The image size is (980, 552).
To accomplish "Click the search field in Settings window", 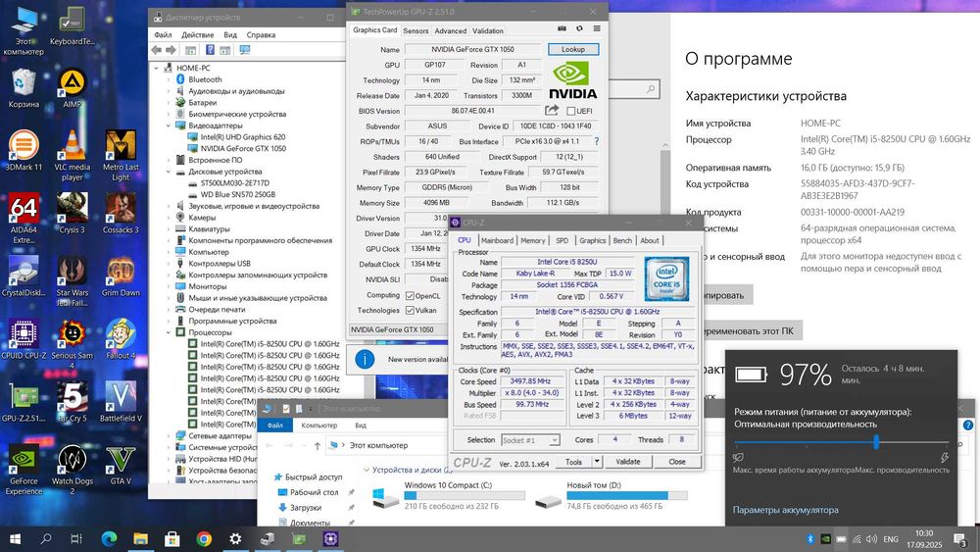I will [634, 89].
